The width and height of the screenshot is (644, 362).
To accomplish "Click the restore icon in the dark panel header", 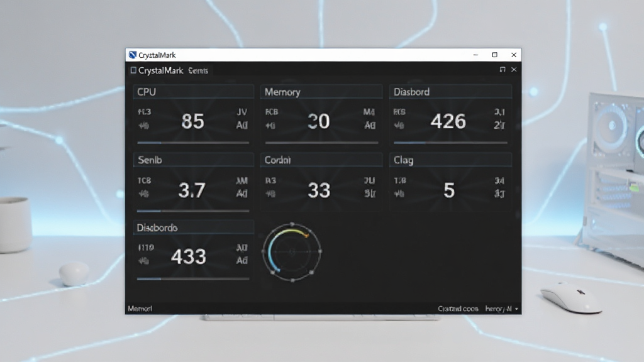I will (502, 69).
